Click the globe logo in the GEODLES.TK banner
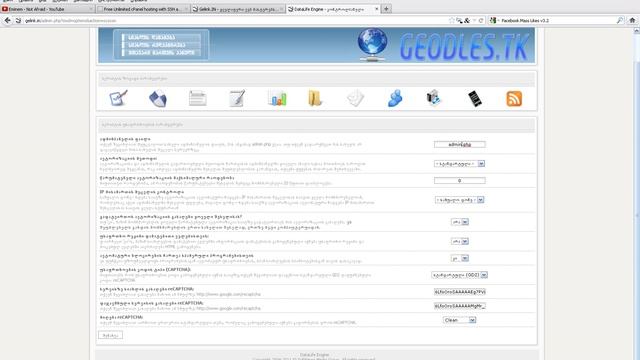640x360 pixels. point(372,45)
